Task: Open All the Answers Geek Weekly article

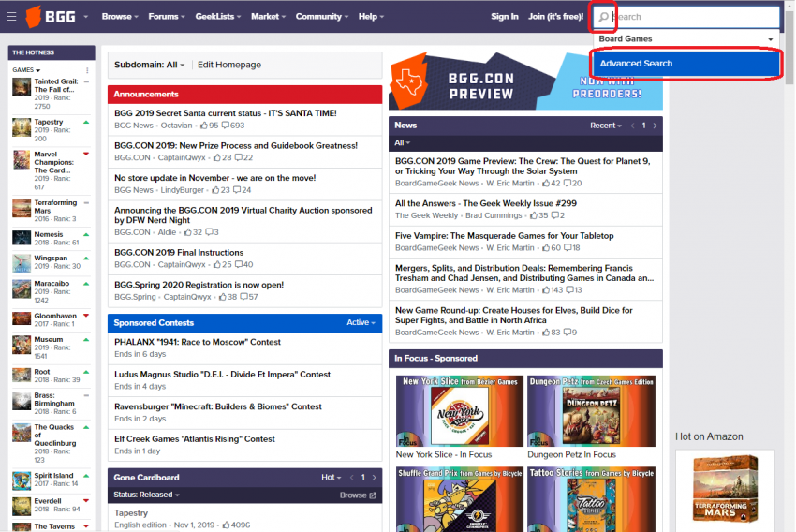Action: point(486,203)
